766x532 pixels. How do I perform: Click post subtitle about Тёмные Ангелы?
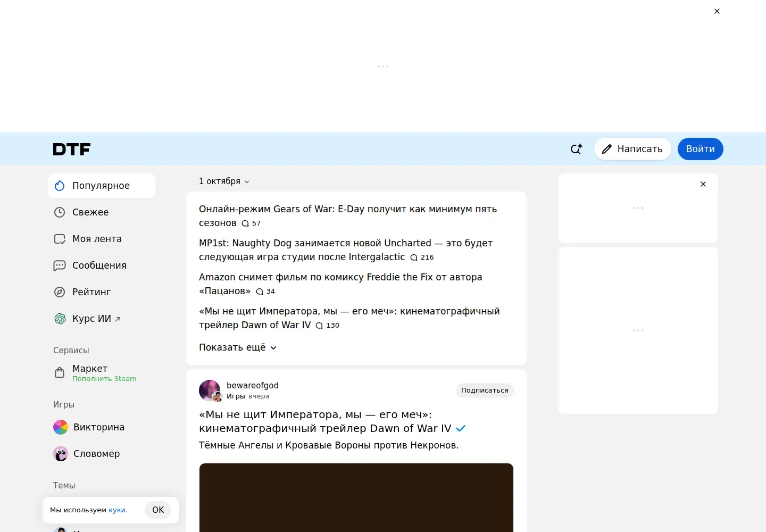pyautogui.click(x=329, y=445)
